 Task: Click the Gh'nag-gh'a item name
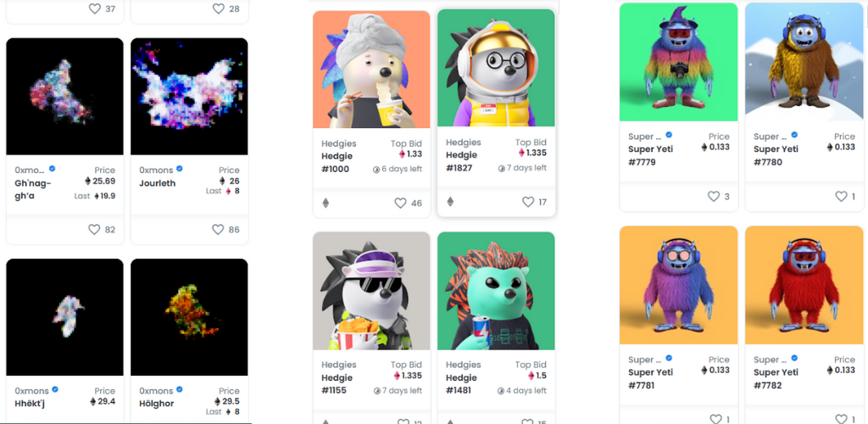click(x=33, y=189)
